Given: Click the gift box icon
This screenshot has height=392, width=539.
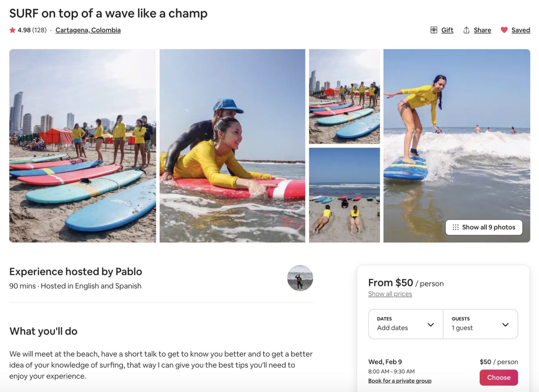Looking at the screenshot, I should [434, 30].
